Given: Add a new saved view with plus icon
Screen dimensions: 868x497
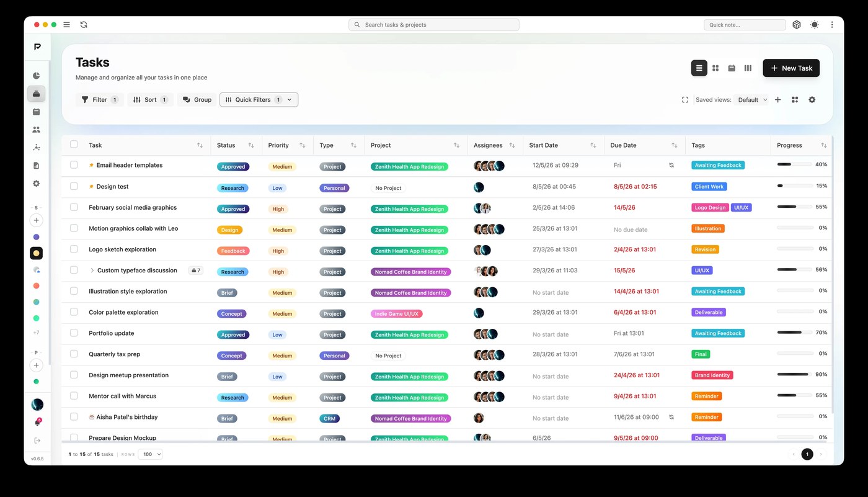Looking at the screenshot, I should 777,100.
